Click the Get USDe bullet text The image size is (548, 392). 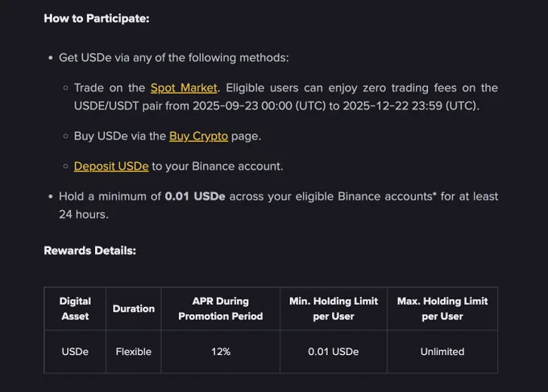click(x=174, y=58)
